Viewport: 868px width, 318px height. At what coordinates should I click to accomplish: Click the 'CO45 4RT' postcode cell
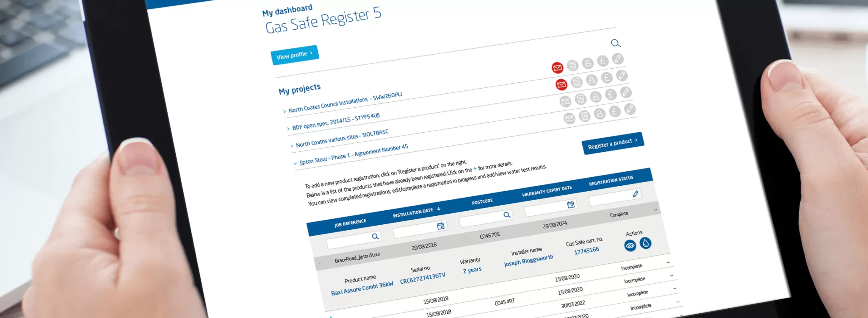coord(505,302)
